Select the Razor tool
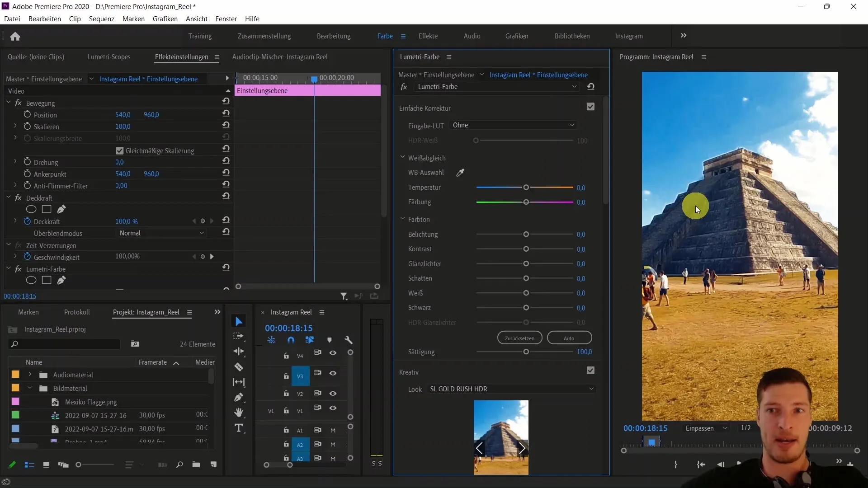This screenshot has height=488, width=868. 239,367
